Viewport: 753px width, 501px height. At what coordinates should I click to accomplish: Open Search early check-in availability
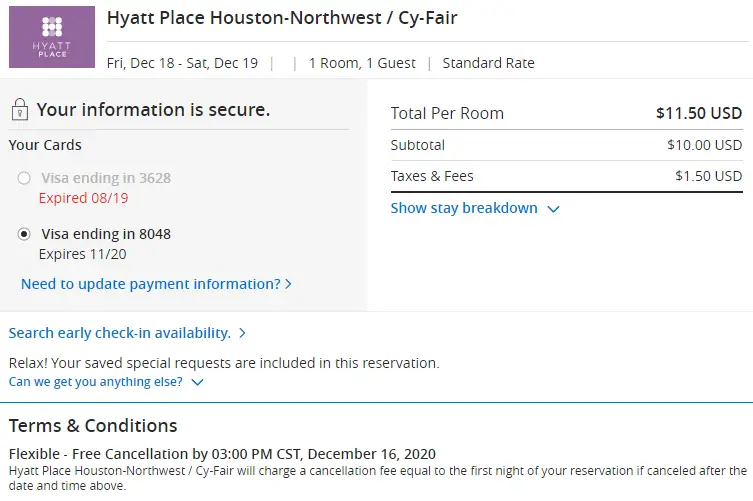pyautogui.click(x=120, y=332)
